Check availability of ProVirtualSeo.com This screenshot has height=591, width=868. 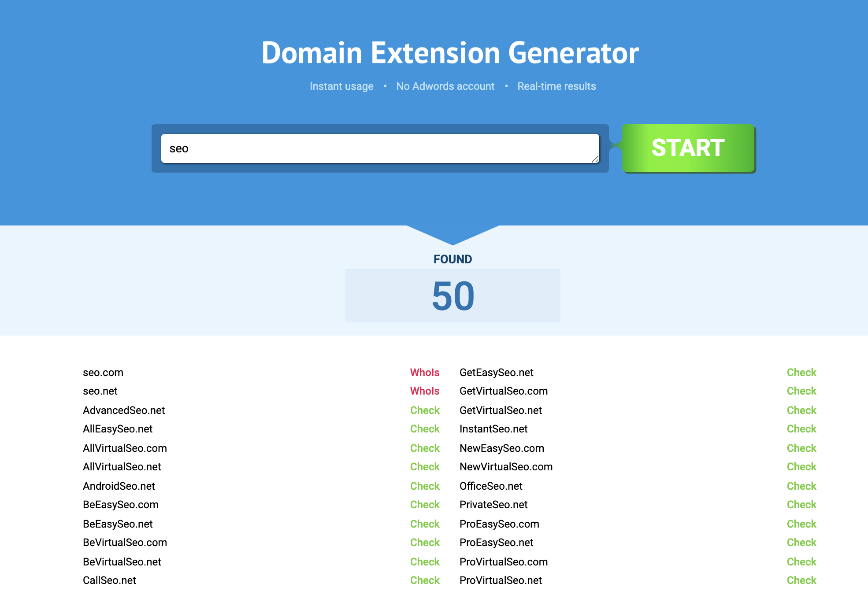click(801, 562)
